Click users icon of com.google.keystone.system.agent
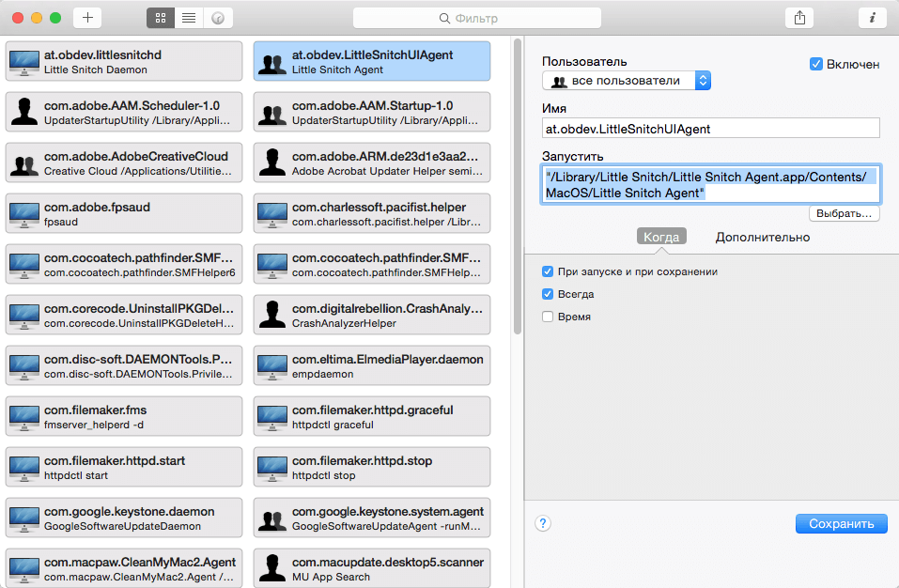 pos(271,519)
